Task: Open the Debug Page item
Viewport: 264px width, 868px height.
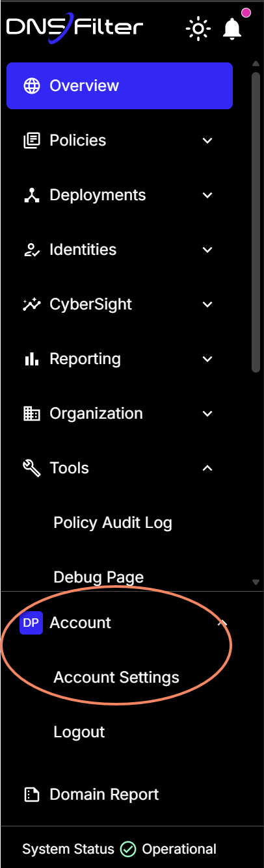Action: point(99,577)
